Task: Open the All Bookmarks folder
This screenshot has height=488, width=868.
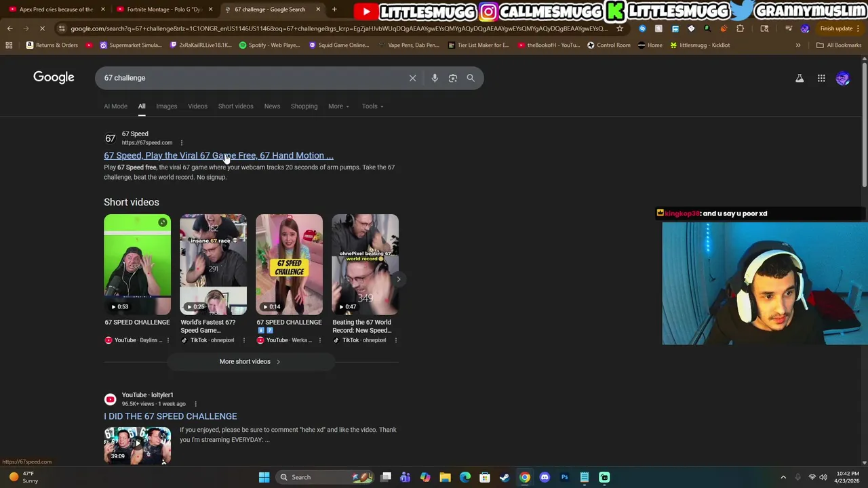Action: coord(839,45)
